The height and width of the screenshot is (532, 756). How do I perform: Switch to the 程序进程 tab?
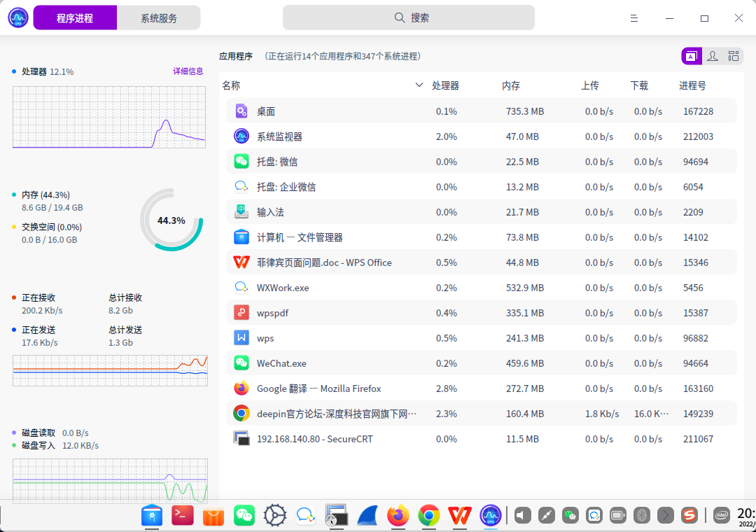click(x=75, y=17)
